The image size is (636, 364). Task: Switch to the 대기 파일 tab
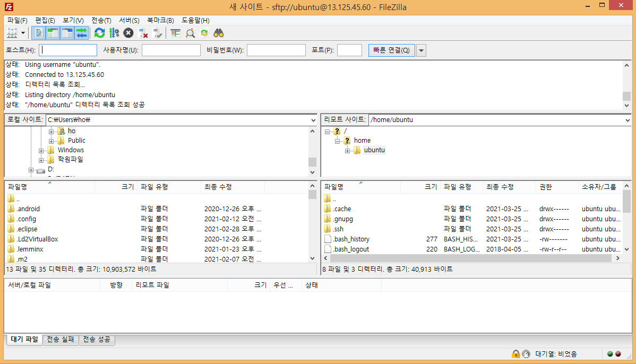(24, 339)
